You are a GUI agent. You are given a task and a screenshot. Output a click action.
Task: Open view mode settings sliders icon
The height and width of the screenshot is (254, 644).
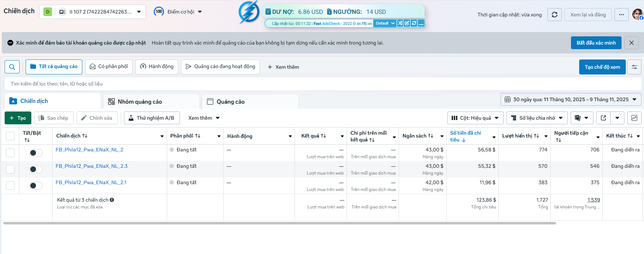coord(634,67)
